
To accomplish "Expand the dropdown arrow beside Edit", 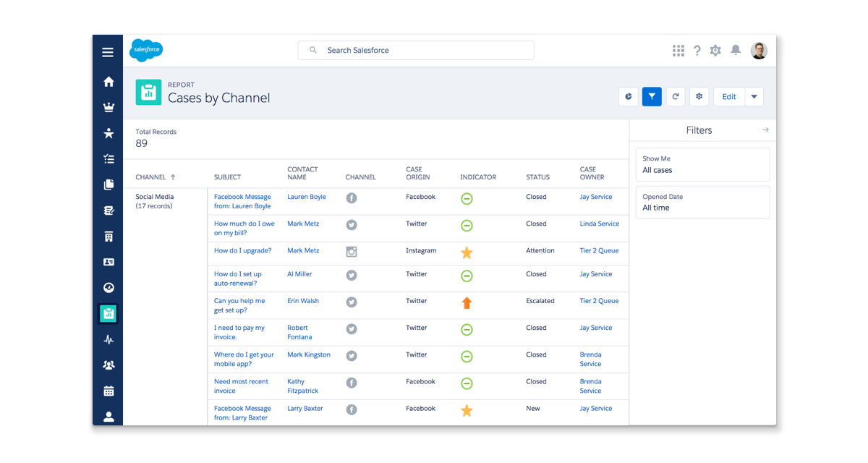I will point(754,97).
